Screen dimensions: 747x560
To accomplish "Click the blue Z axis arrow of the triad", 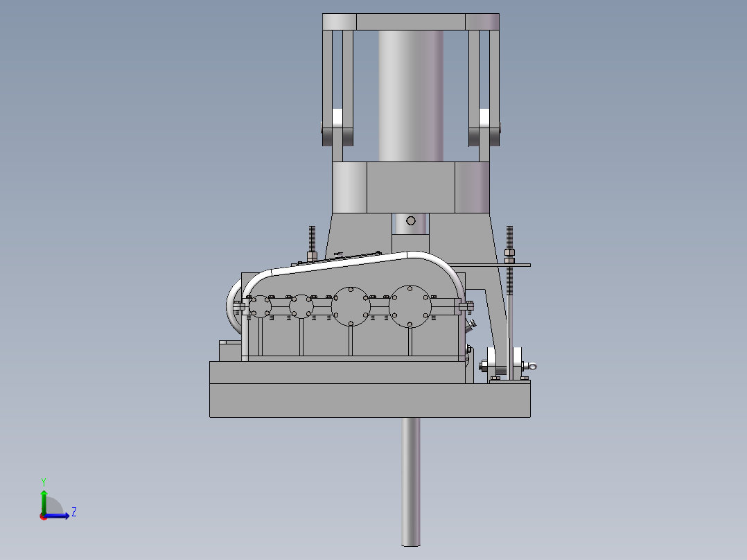I will [x=57, y=516].
